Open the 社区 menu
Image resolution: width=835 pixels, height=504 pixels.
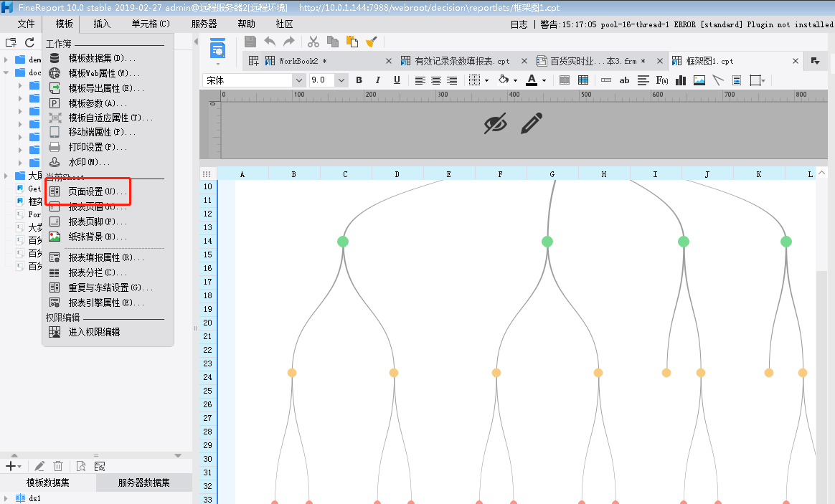coord(284,24)
